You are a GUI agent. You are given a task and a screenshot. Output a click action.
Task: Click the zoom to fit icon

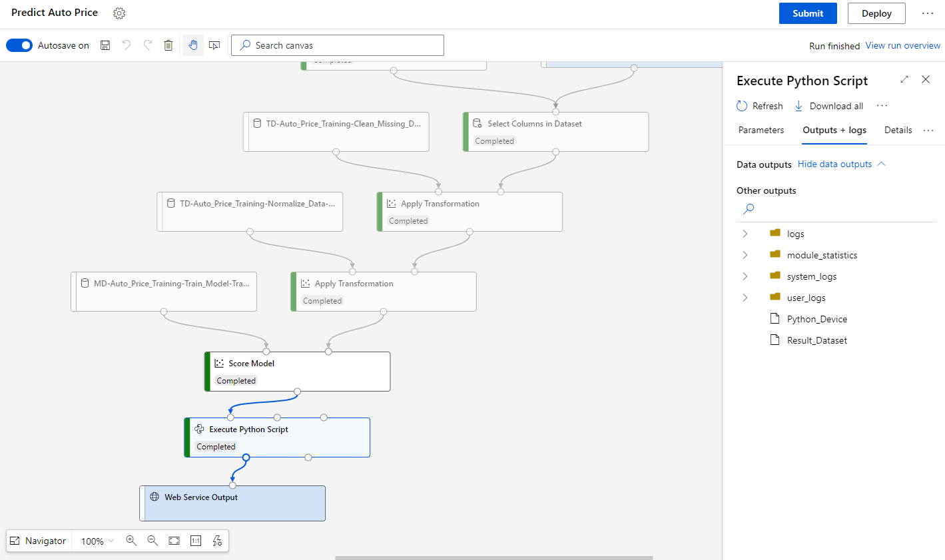pos(174,541)
